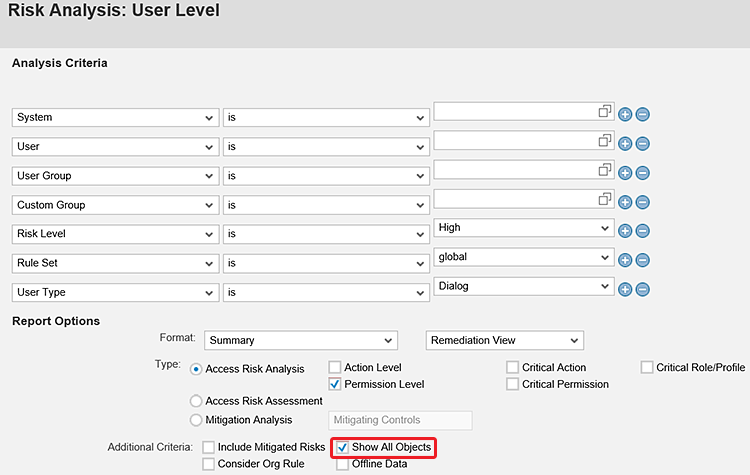The width and height of the screenshot is (750, 475).
Task: Expand the Rule Set value dropdown showing global
Action: point(523,257)
